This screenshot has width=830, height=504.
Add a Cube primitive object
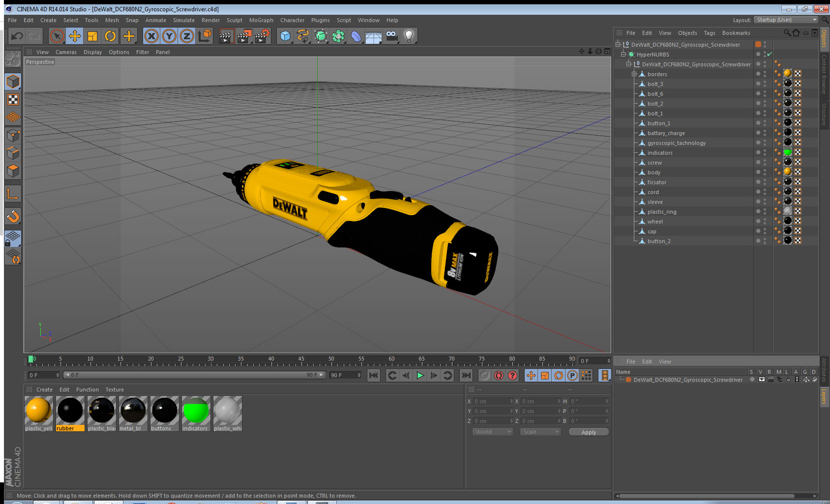(285, 36)
